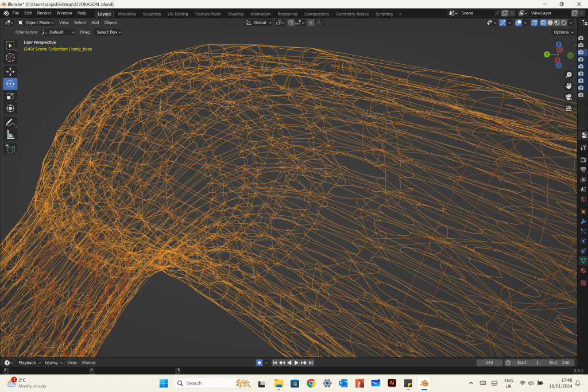This screenshot has width=588, height=392.
Task: Toggle Proportional Editing in header
Action: point(311,23)
